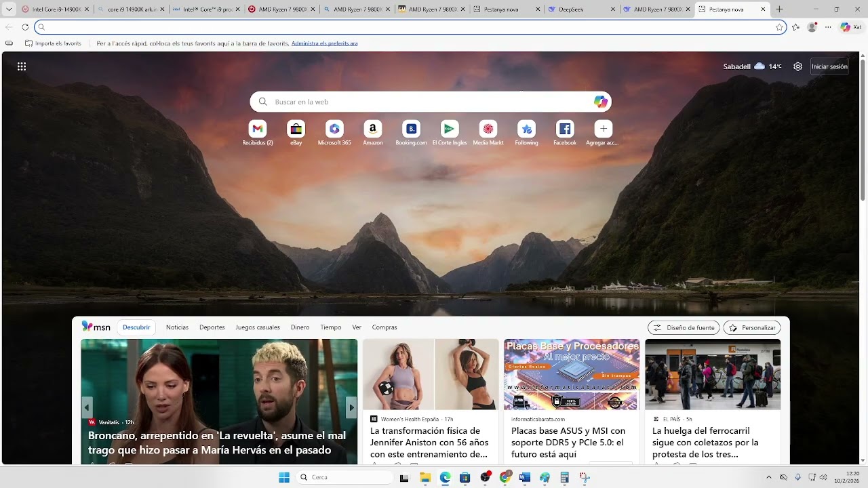868x488 pixels.
Task: Click the Sabadell weather cloud icon
Action: 759,66
